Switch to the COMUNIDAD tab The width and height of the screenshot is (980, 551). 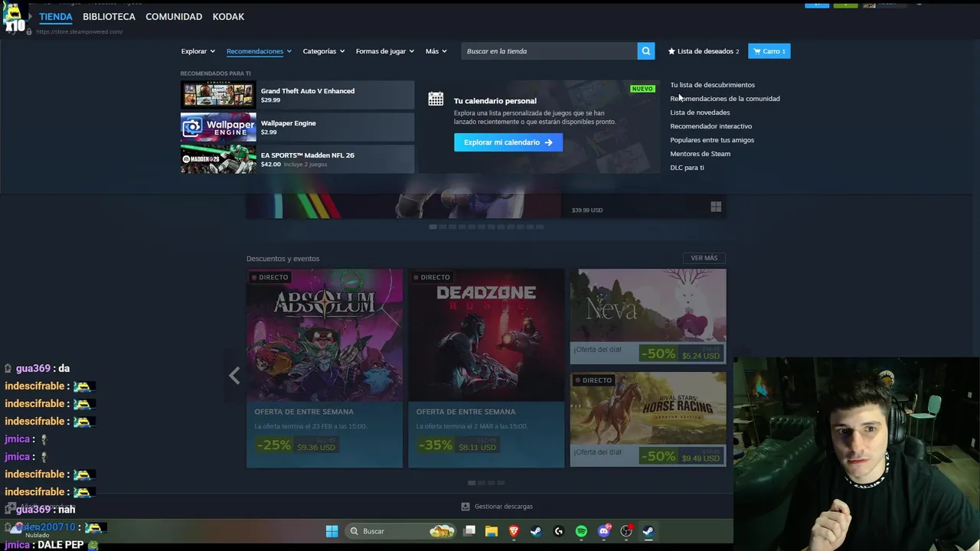[x=174, y=16]
